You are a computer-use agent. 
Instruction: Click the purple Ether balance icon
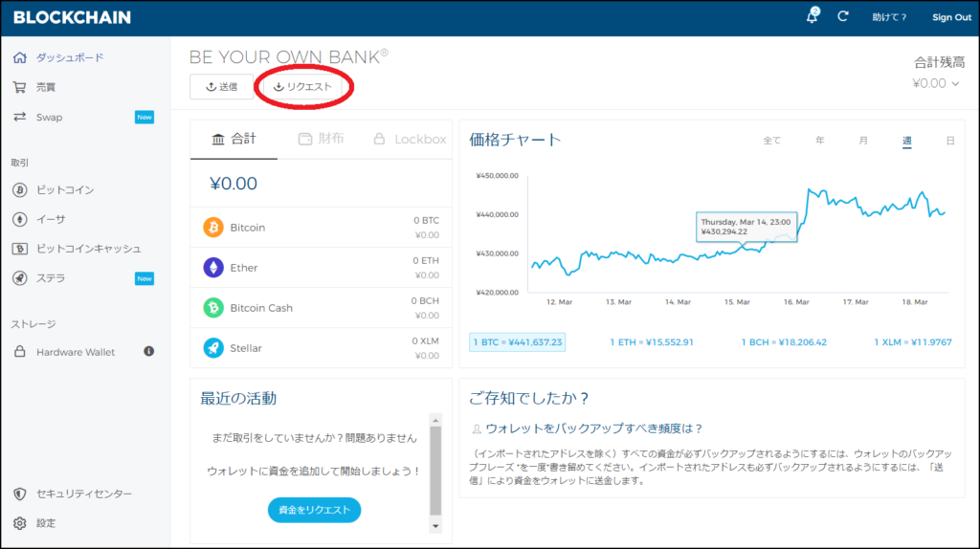click(x=213, y=267)
